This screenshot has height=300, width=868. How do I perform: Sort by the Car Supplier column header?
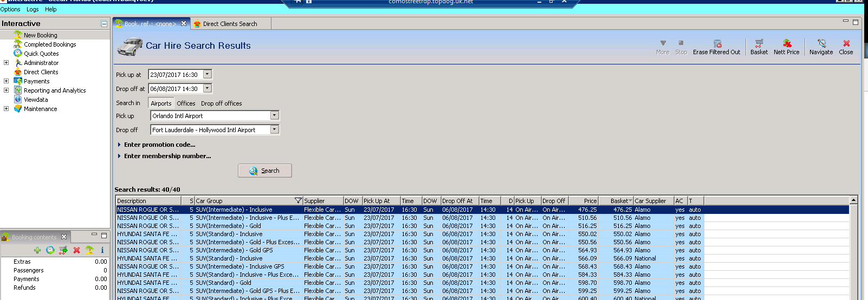click(x=653, y=200)
